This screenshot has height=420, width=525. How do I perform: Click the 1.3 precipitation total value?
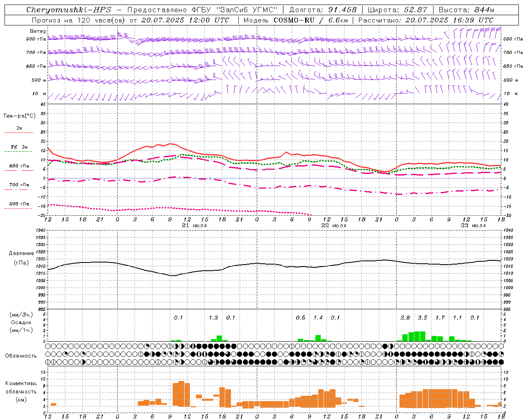pos(213,318)
